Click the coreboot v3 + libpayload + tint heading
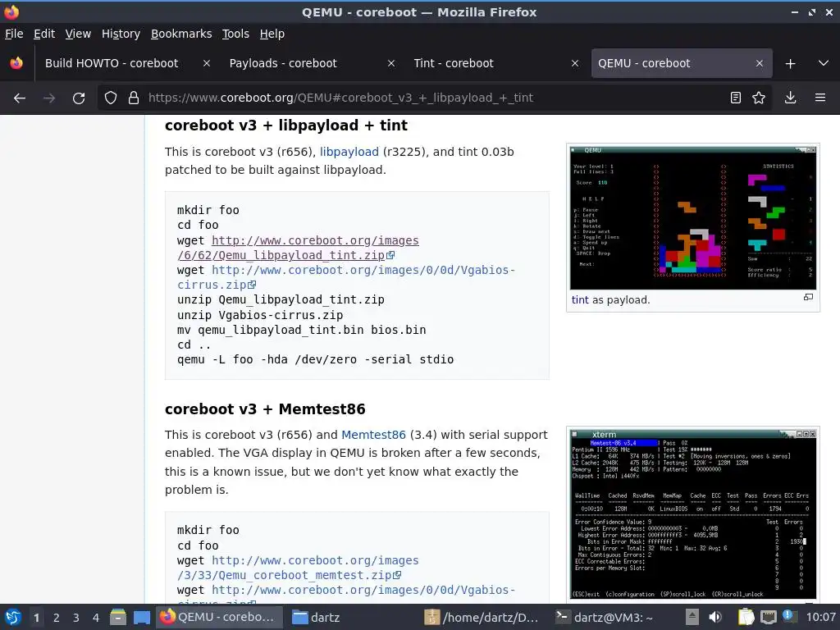 point(286,126)
